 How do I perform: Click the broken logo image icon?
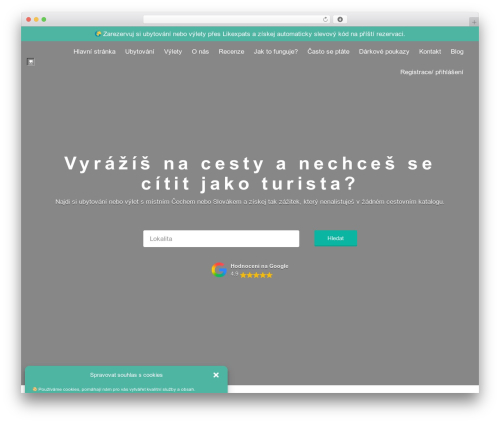click(x=31, y=62)
